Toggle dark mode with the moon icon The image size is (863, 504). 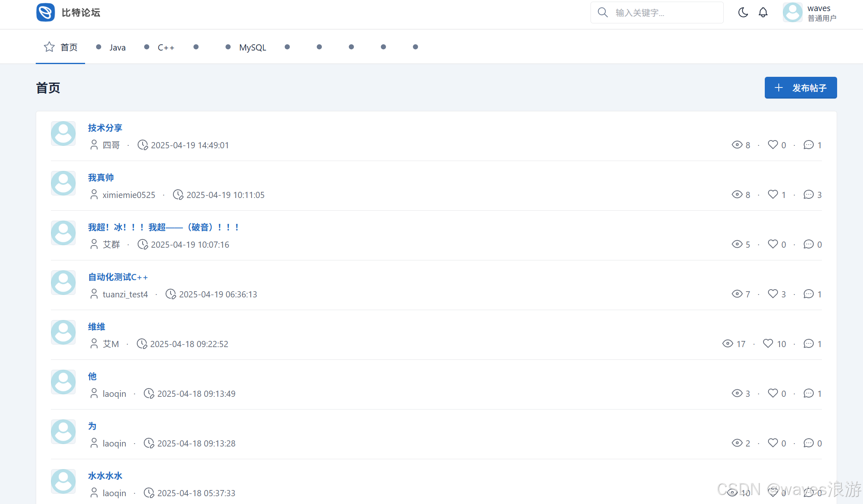pyautogui.click(x=743, y=12)
